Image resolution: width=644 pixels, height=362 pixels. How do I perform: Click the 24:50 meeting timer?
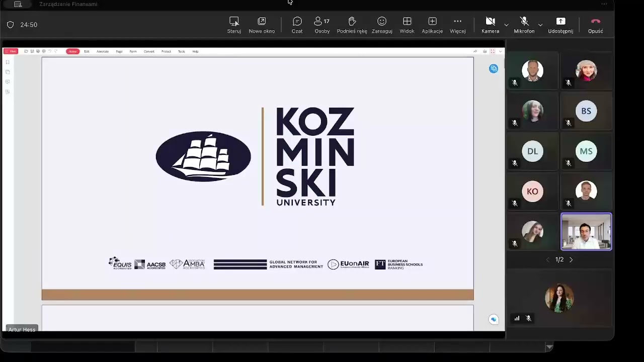pyautogui.click(x=29, y=25)
